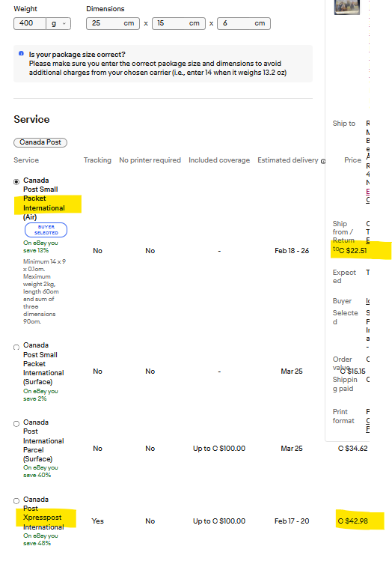
Task: Select Canada Post Xpresspost International option
Action: tap(16, 500)
